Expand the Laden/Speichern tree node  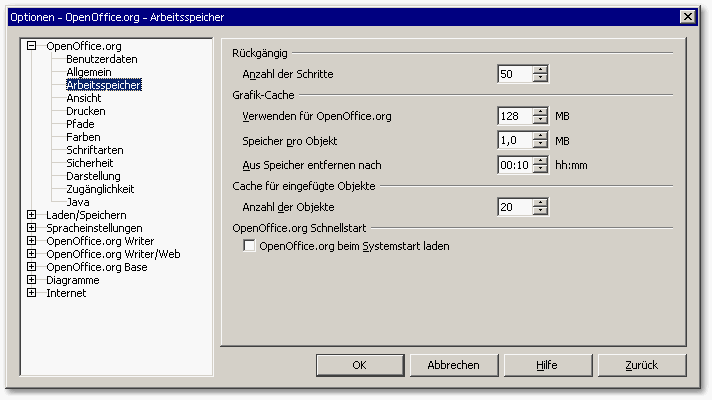pos(32,215)
